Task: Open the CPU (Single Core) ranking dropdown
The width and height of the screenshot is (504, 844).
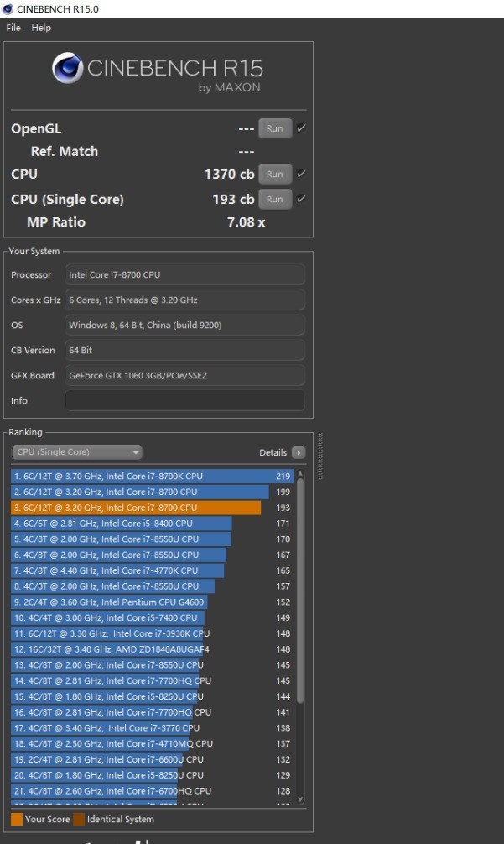Action: click(77, 452)
